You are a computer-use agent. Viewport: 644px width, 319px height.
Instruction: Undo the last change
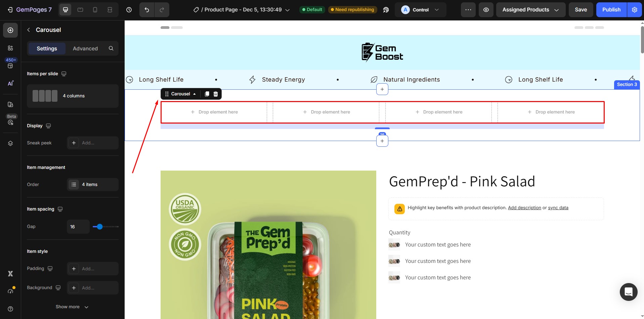(x=147, y=10)
